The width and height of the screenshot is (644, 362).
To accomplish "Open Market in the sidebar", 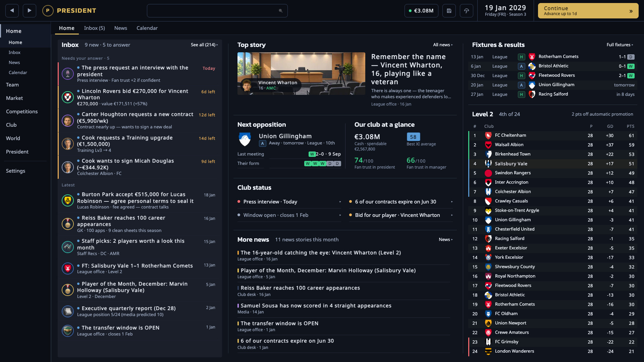I will [25, 98].
